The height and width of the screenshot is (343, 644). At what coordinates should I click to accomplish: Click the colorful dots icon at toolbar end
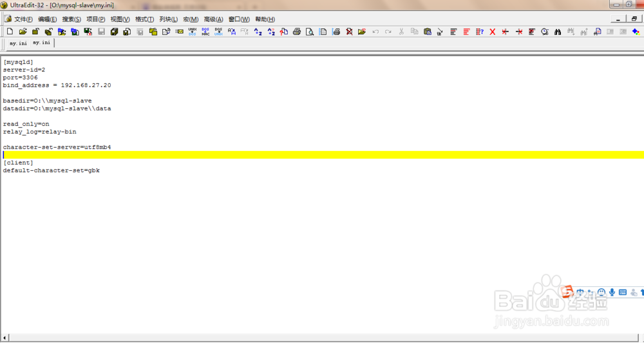(636, 32)
